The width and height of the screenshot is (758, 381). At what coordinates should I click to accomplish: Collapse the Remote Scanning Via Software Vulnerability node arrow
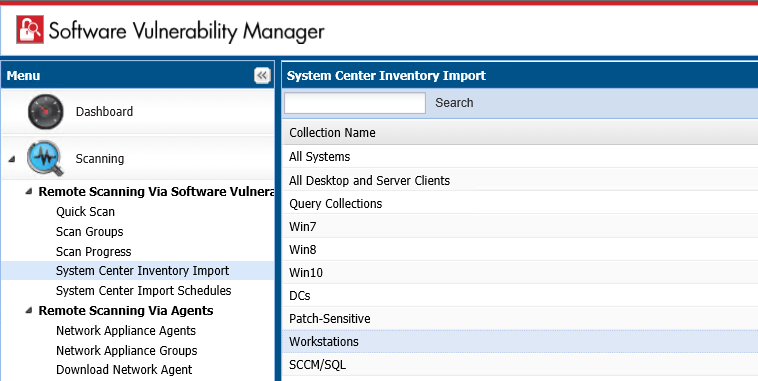click(x=29, y=191)
